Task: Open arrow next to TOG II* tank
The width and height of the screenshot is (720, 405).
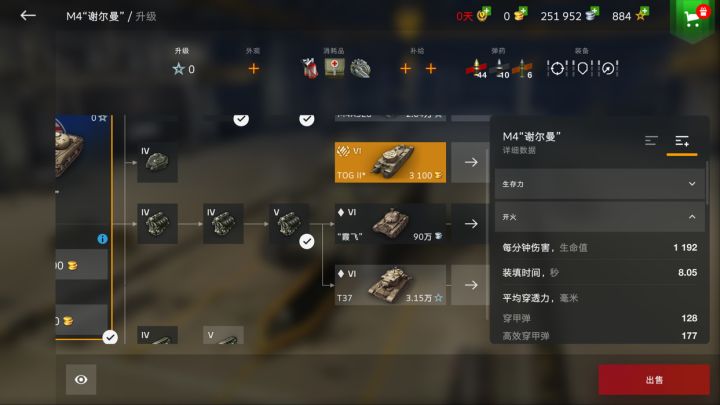Action: (471, 162)
